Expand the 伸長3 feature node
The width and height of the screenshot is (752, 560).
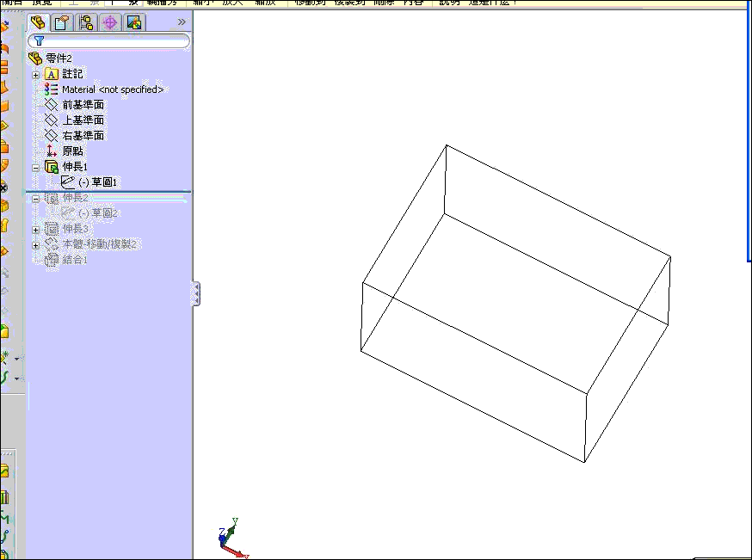click(35, 230)
